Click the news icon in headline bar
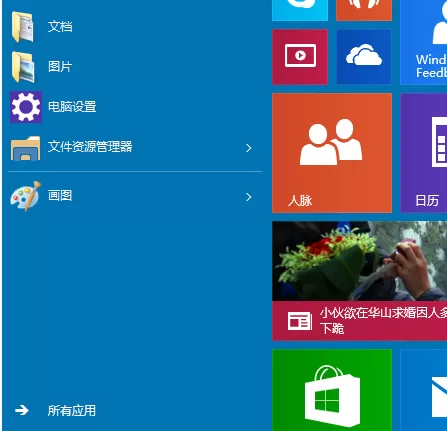 point(300,321)
